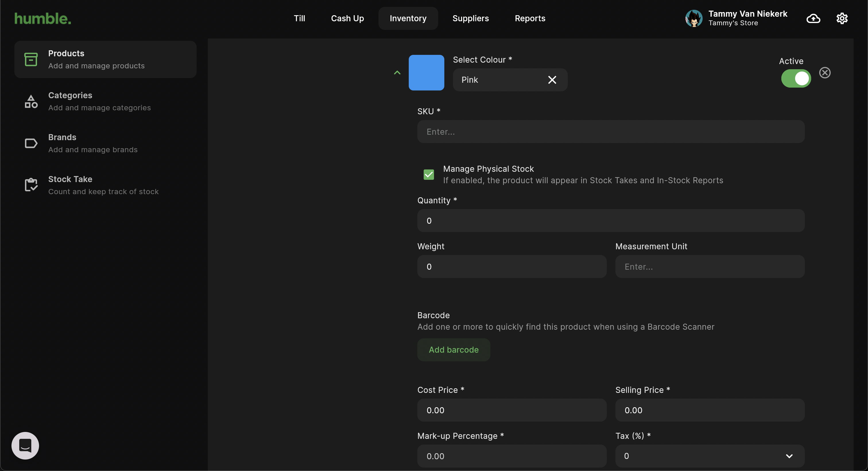Collapse the variant with the green chevron

(397, 72)
